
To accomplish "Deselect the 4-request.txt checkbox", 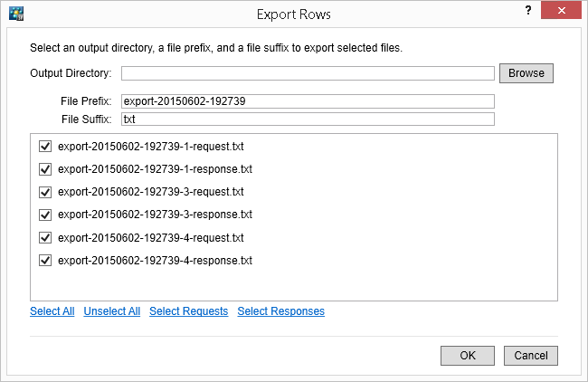I will (45, 238).
